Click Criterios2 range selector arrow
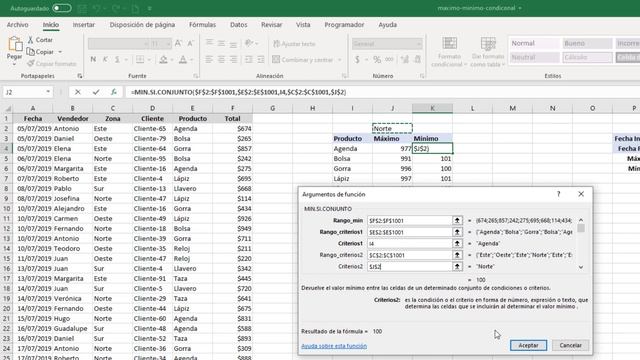640x360 pixels. tap(457, 266)
